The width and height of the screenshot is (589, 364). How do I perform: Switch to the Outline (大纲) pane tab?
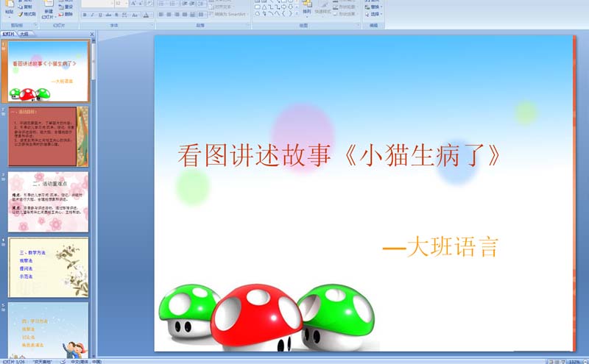click(x=25, y=34)
